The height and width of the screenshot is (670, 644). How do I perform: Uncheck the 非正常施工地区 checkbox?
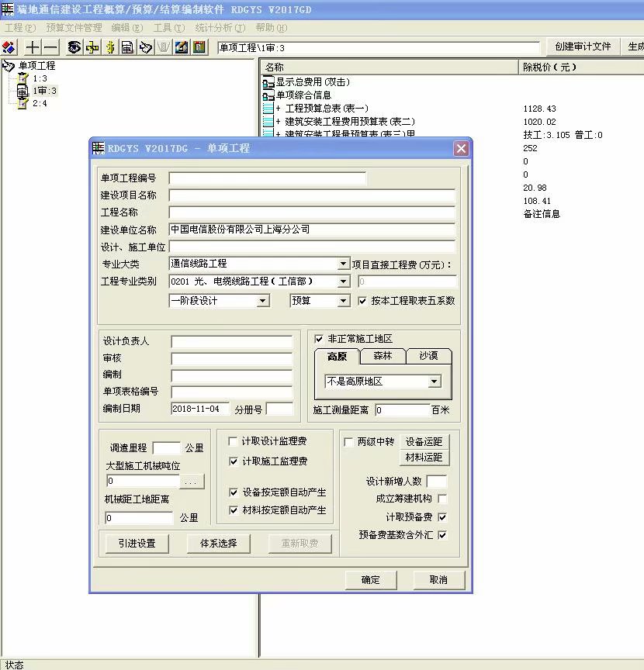coord(319,339)
